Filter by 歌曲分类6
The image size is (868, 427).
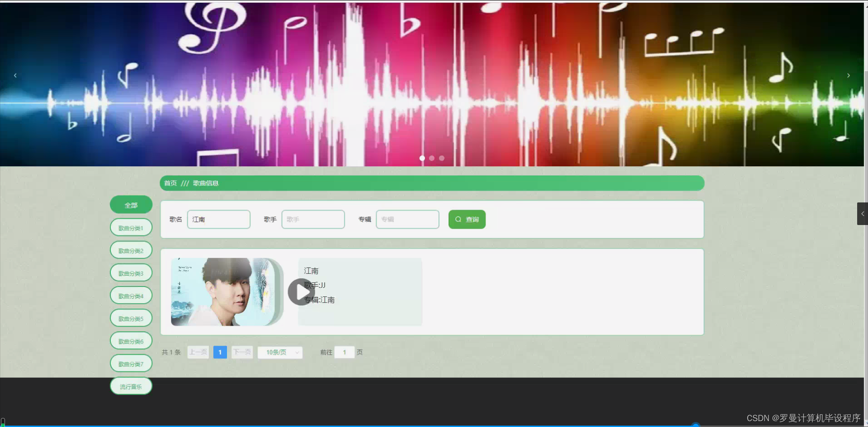pyautogui.click(x=131, y=341)
